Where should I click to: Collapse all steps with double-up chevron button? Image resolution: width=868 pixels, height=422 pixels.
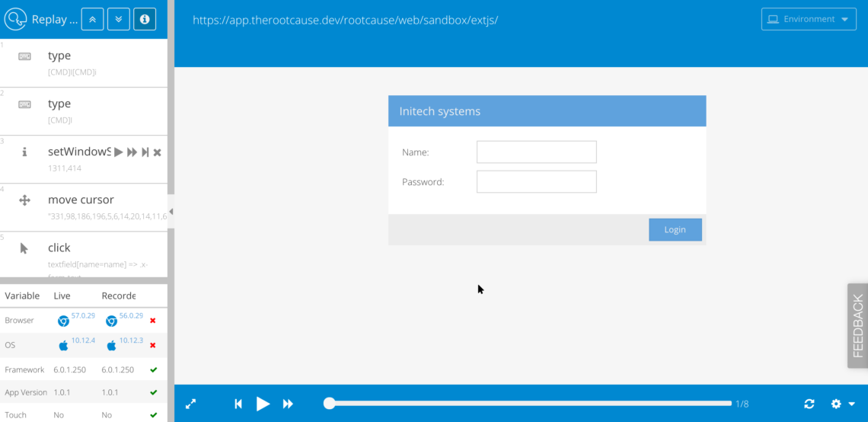[92, 19]
